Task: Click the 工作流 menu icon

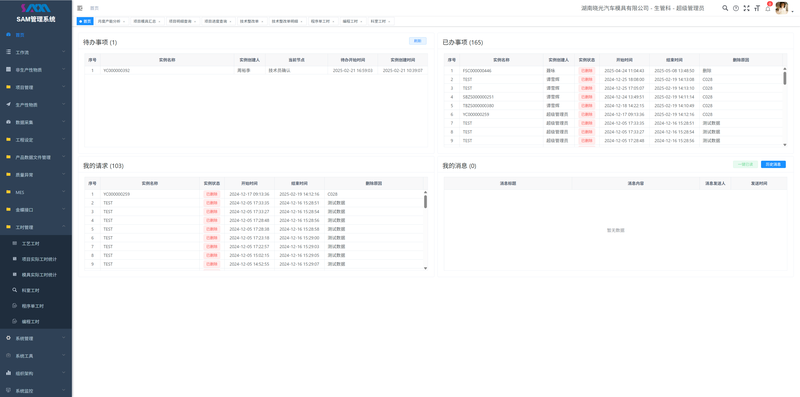Action: point(8,52)
